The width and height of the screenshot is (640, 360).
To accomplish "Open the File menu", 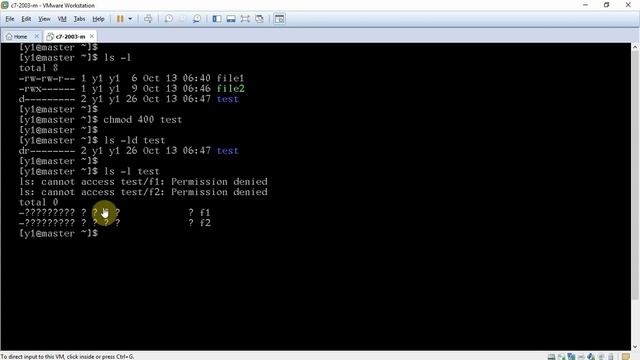I will pos(10,19).
